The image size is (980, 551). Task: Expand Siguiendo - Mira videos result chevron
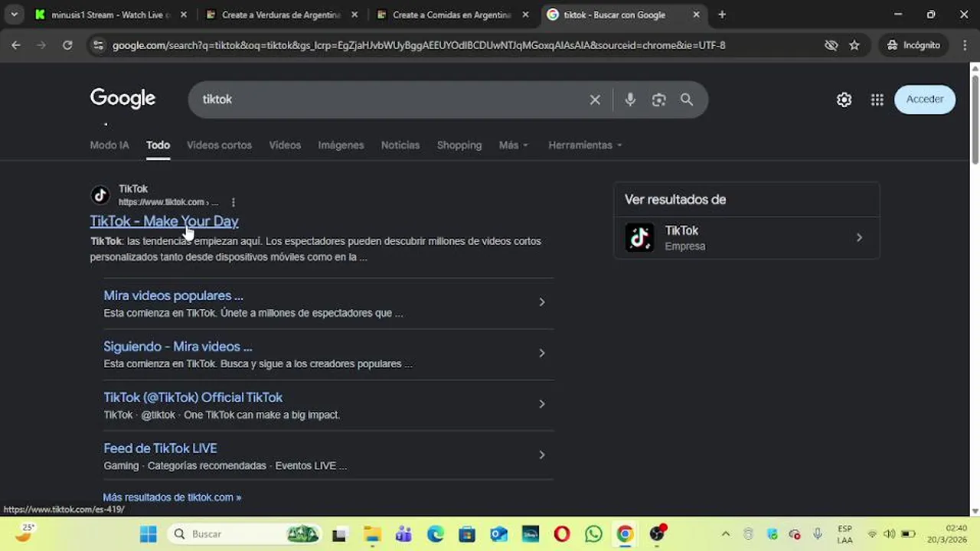pyautogui.click(x=541, y=353)
